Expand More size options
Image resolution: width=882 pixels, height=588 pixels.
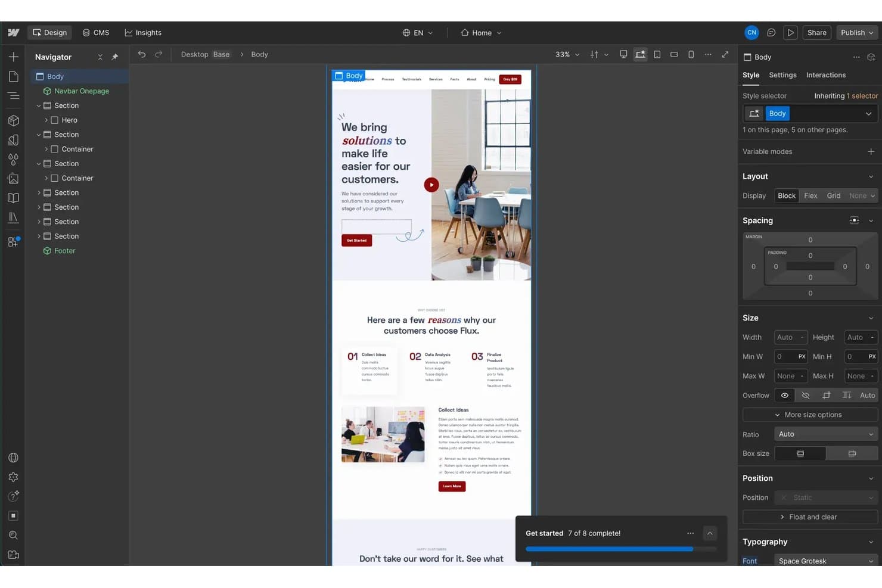810,415
